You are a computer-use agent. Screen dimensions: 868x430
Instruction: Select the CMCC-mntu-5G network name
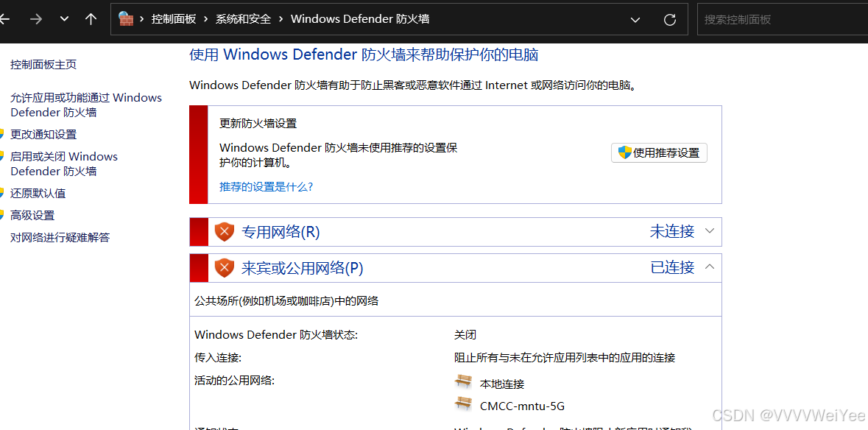click(x=522, y=406)
